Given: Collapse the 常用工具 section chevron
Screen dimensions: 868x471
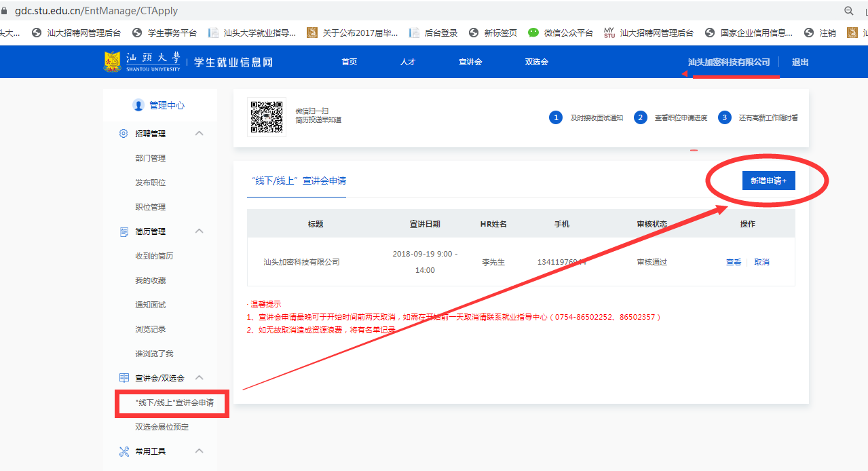Looking at the screenshot, I should (x=200, y=451).
